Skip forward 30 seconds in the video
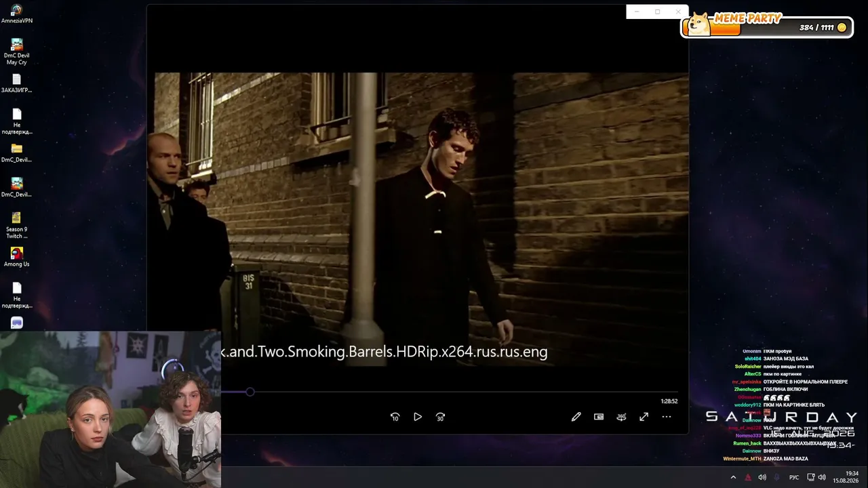Screen dimensions: 868x488 (440, 417)
